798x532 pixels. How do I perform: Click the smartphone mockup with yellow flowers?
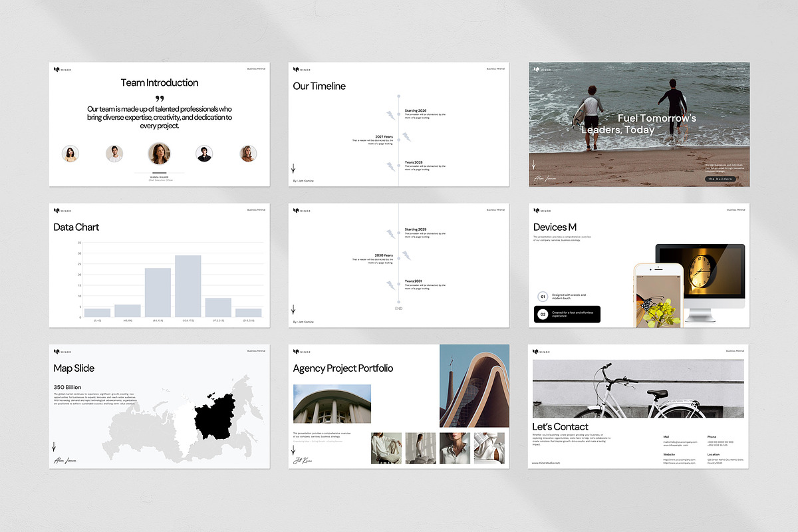(x=658, y=295)
